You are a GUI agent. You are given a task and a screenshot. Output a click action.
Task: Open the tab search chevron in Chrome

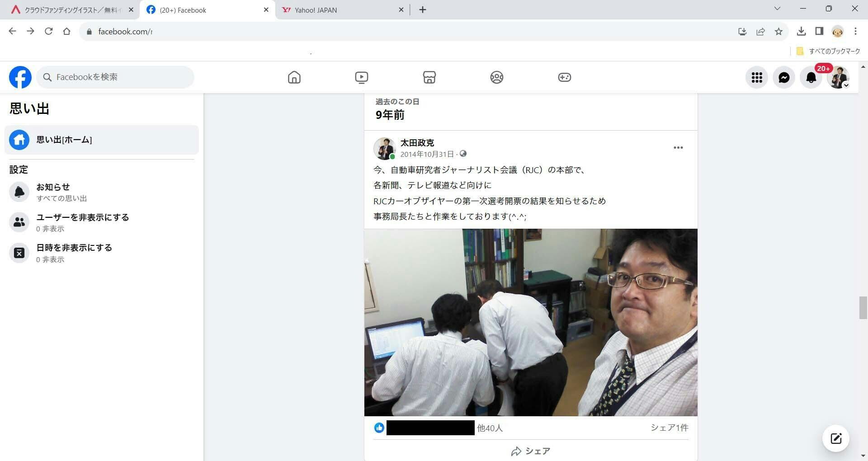(777, 9)
